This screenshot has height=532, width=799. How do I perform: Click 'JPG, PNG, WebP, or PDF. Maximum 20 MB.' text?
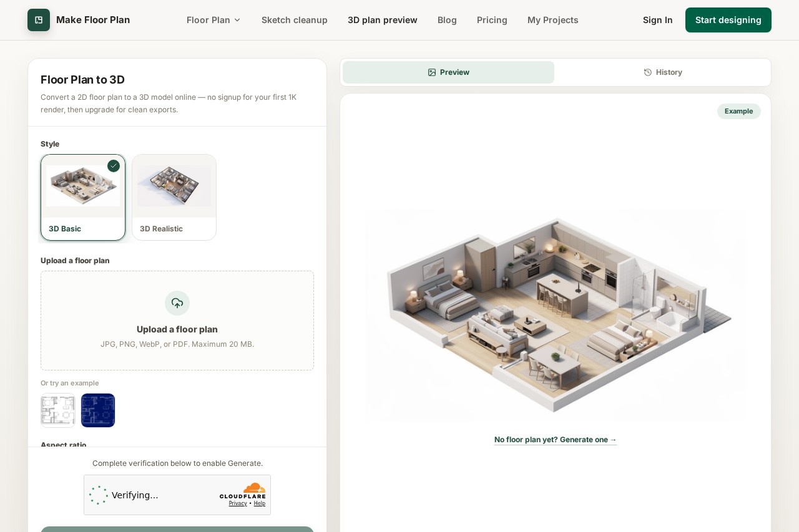point(177,344)
